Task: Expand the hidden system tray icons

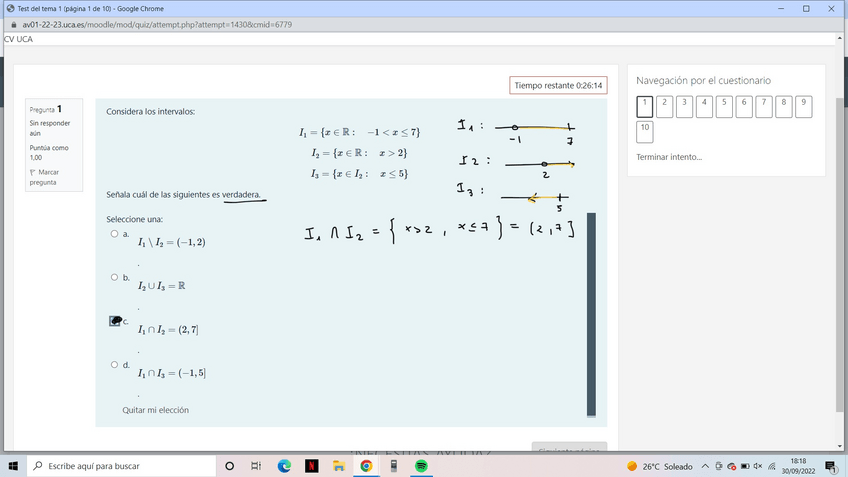Action: point(705,466)
